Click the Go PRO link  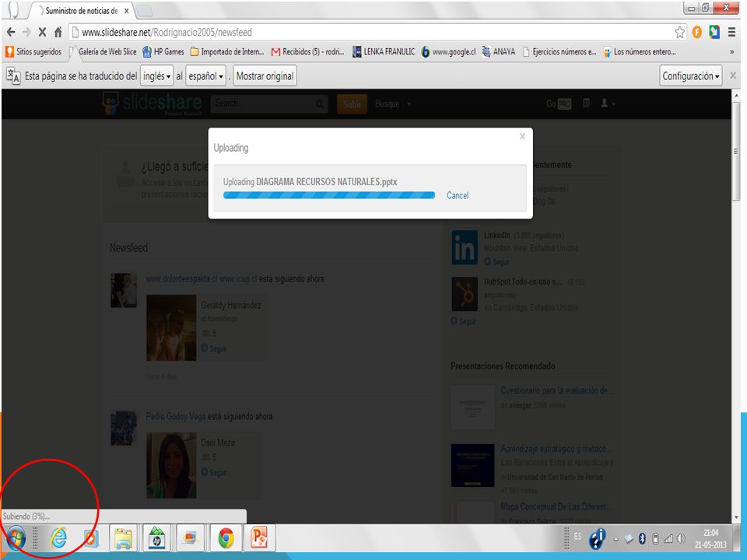[559, 103]
